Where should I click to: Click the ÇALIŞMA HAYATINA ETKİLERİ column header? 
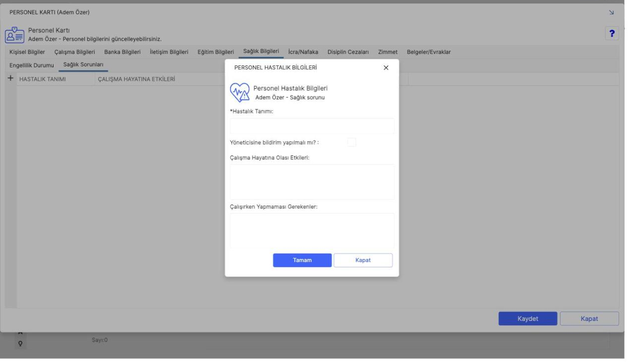coord(136,79)
